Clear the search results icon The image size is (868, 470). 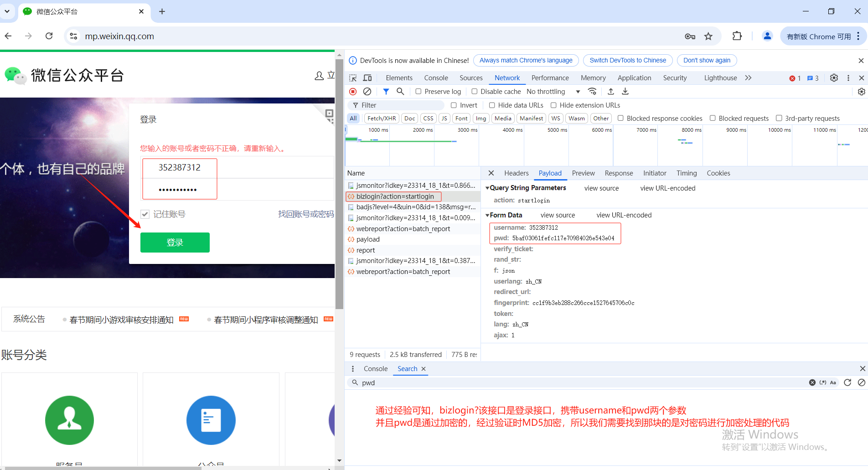click(861, 382)
